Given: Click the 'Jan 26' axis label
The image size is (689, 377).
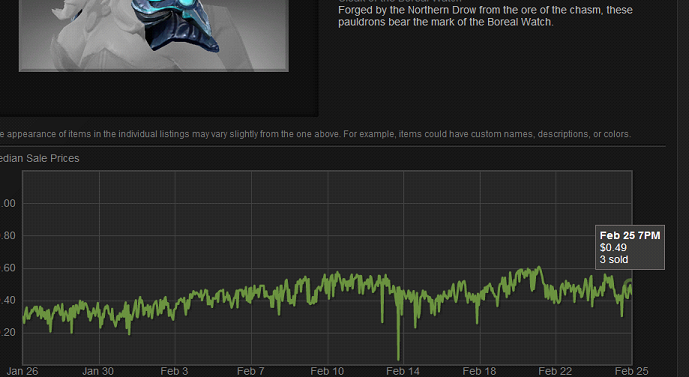Looking at the screenshot, I should coord(22,371).
